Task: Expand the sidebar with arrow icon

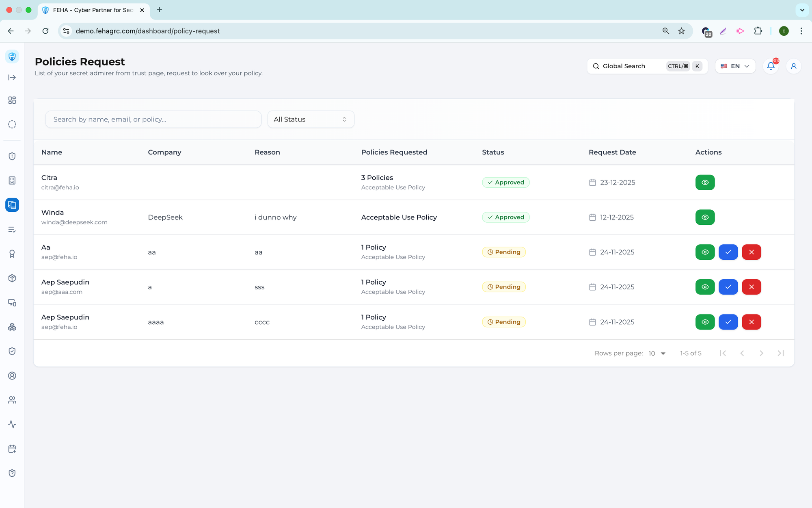Action: 12,78
